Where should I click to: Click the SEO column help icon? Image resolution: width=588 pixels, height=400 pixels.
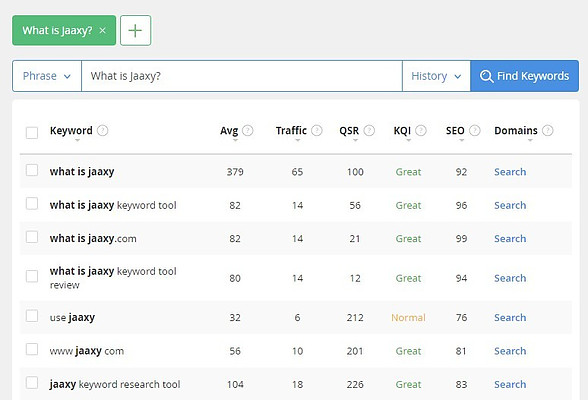[x=475, y=130]
